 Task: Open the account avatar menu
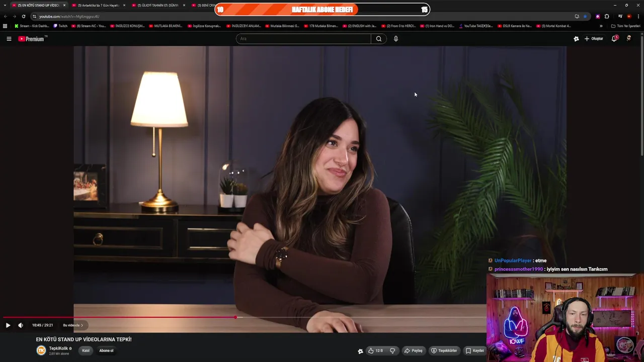tap(629, 39)
